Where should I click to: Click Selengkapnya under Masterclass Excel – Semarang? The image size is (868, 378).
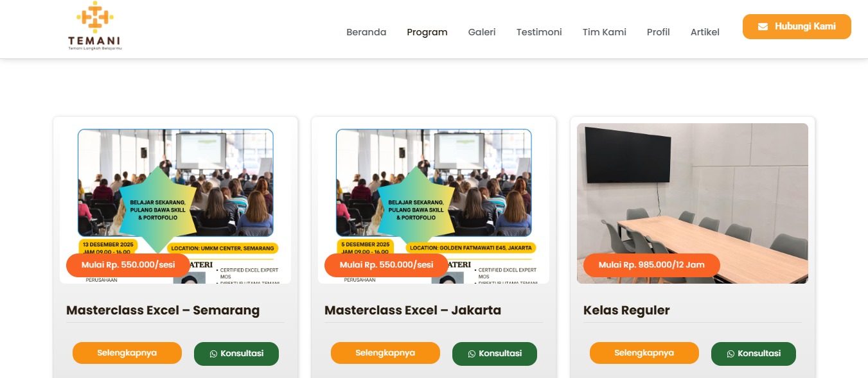click(x=127, y=353)
